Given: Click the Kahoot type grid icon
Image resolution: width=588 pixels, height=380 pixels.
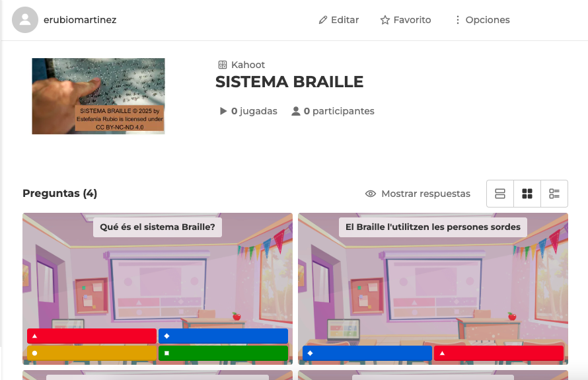Looking at the screenshot, I should click(223, 65).
